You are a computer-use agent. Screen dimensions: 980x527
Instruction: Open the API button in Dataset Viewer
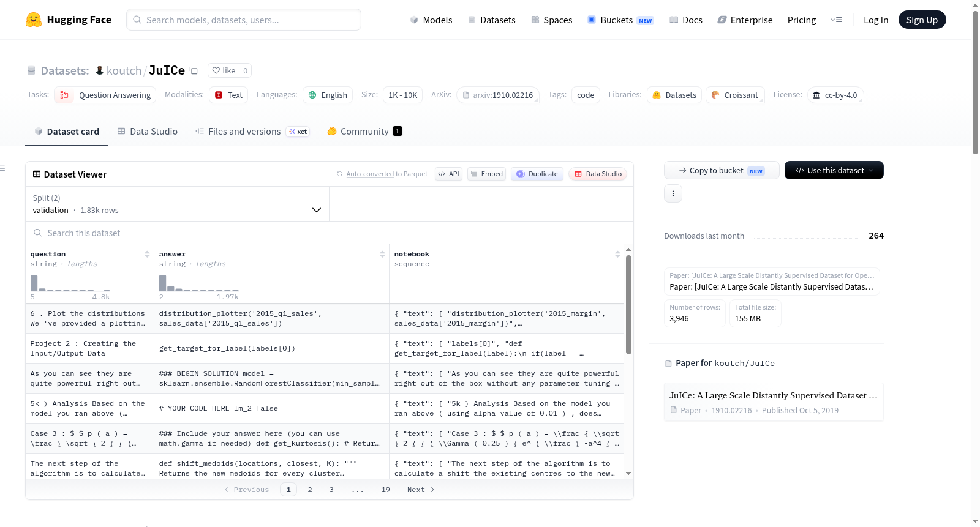pos(448,174)
